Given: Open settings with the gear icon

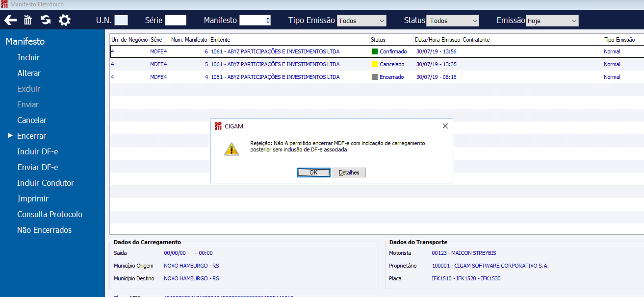Looking at the screenshot, I should (x=65, y=20).
